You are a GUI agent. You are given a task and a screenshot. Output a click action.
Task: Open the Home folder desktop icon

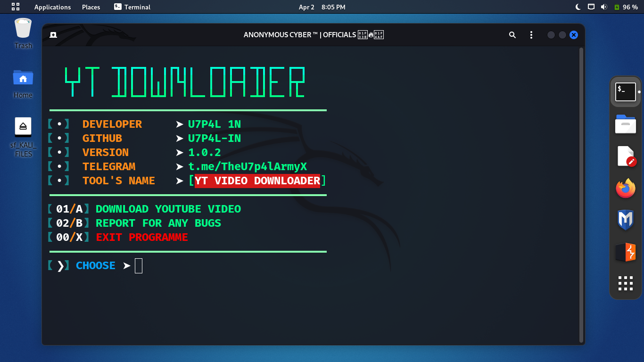[x=23, y=83]
